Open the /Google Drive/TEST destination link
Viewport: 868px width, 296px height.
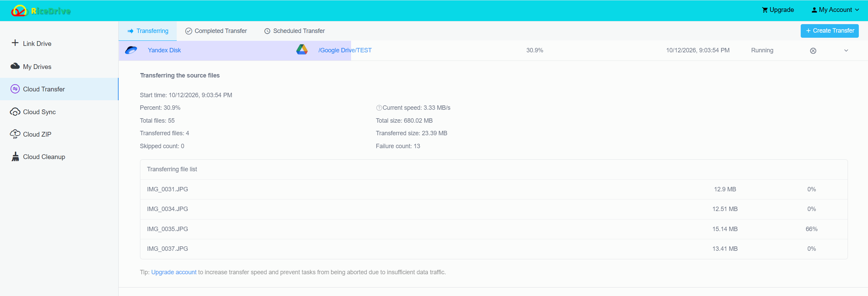tap(345, 50)
